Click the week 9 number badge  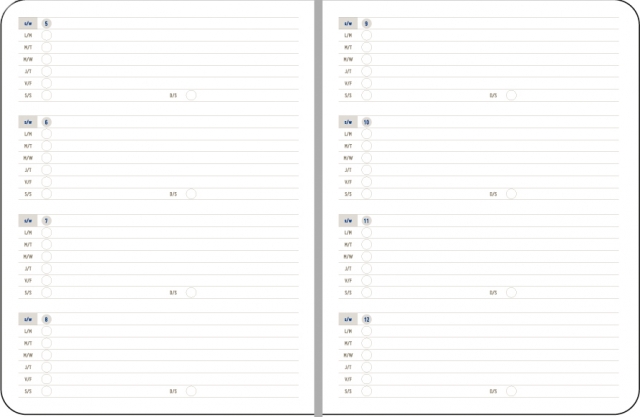click(366, 24)
